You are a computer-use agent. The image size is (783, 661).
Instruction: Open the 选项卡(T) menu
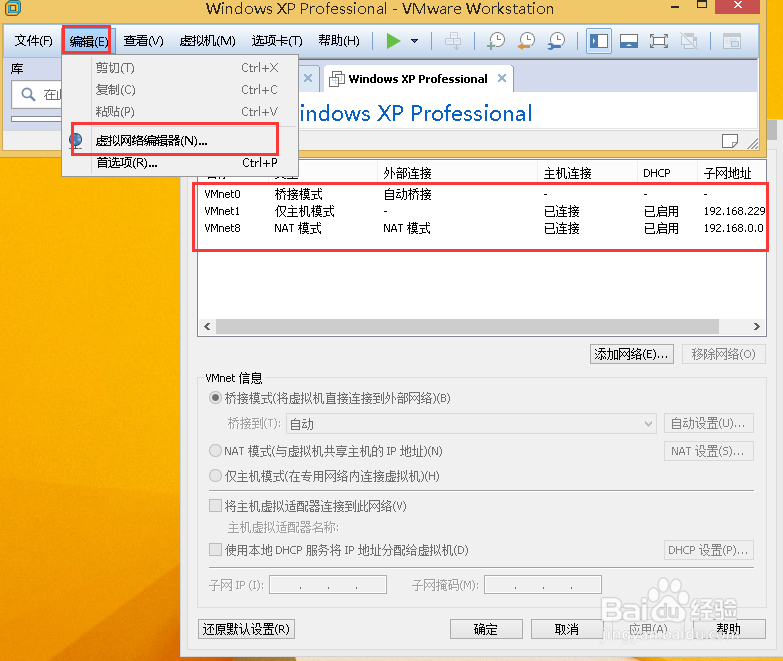[x=277, y=40]
